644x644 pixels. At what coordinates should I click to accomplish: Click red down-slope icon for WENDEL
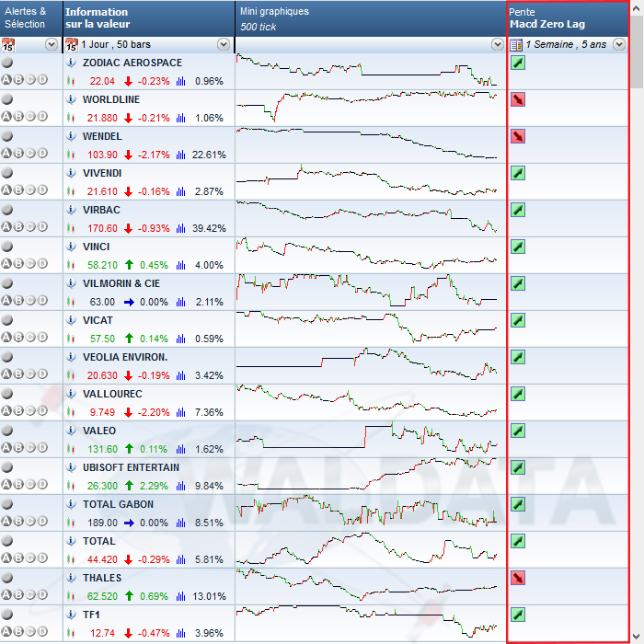518,136
